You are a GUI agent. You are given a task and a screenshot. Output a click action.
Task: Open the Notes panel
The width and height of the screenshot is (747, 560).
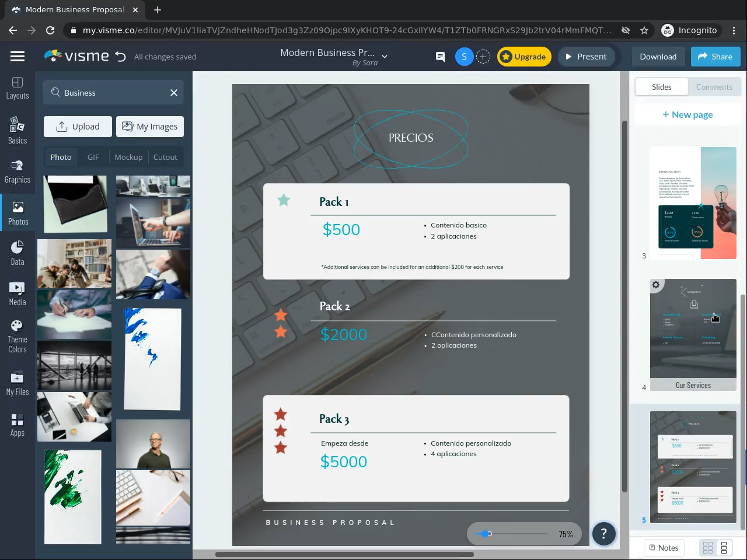[x=664, y=548]
